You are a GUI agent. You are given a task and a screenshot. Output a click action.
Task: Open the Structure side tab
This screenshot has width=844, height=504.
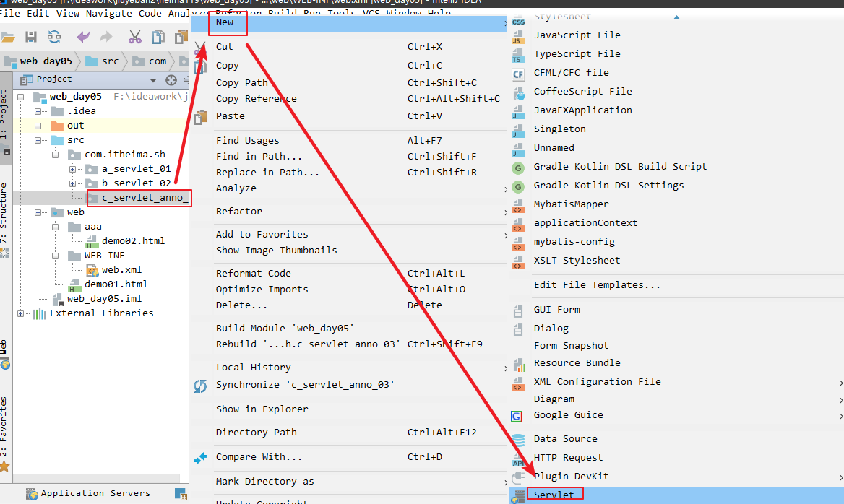pyautogui.click(x=4, y=217)
